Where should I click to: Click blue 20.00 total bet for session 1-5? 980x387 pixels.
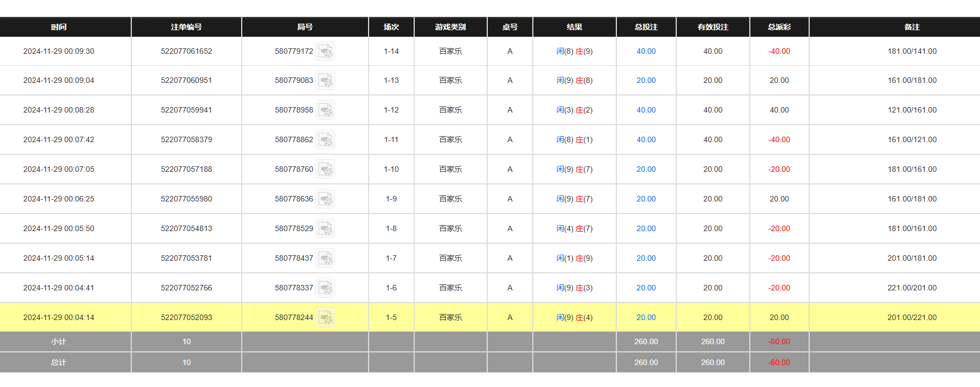(x=646, y=317)
